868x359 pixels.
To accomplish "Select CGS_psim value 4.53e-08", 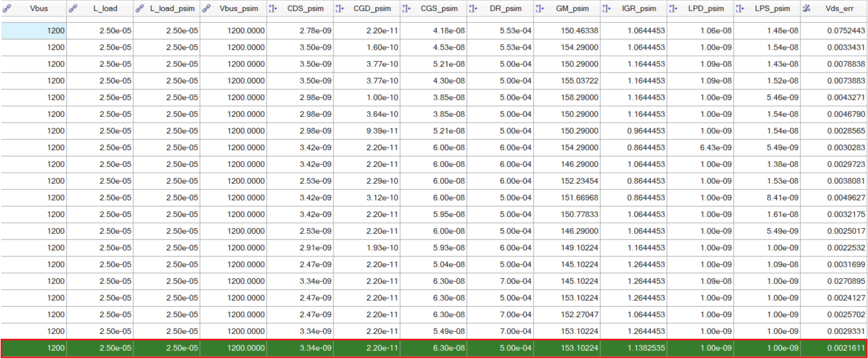I will click(448, 47).
